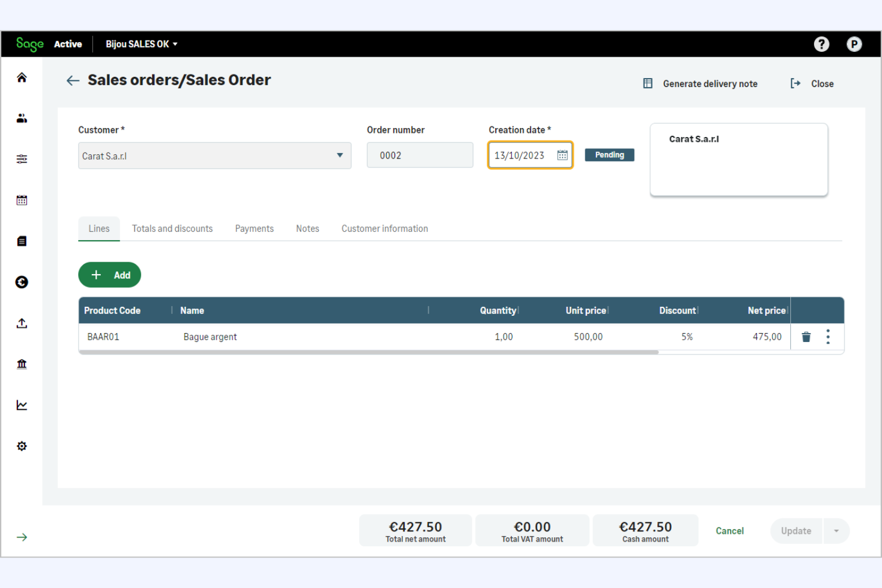The height and width of the screenshot is (588, 882).
Task: Open the Export/upload icon in the sidebar
Action: (x=21, y=323)
